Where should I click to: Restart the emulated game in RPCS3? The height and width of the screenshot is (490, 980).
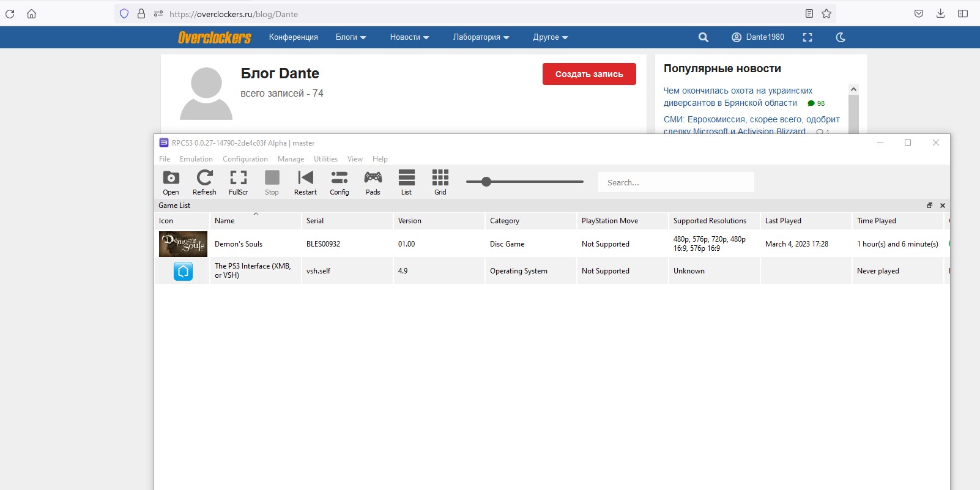point(305,182)
